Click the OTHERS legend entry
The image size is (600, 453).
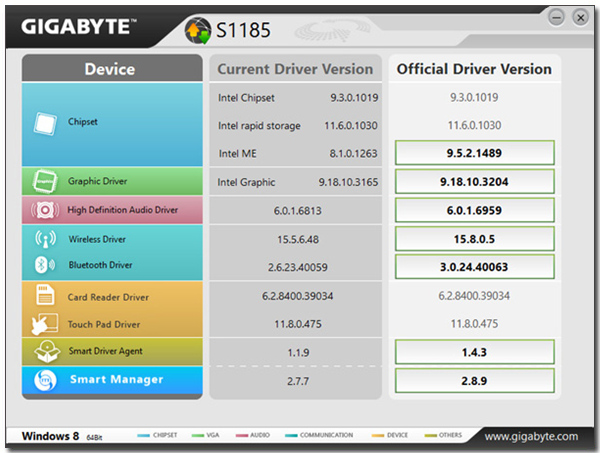tap(443, 435)
